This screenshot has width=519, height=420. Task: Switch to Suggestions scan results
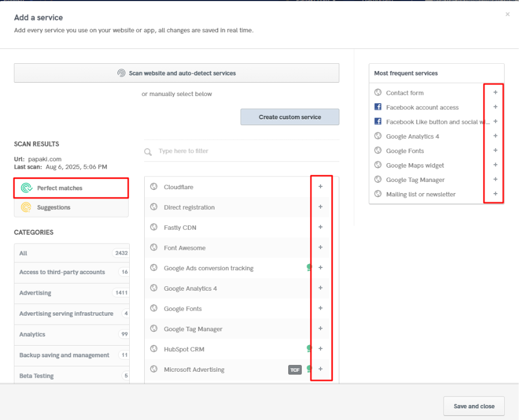click(71, 208)
